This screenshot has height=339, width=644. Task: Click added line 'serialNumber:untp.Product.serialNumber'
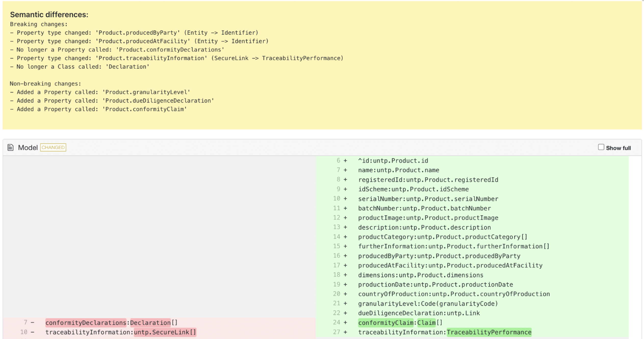(428, 199)
